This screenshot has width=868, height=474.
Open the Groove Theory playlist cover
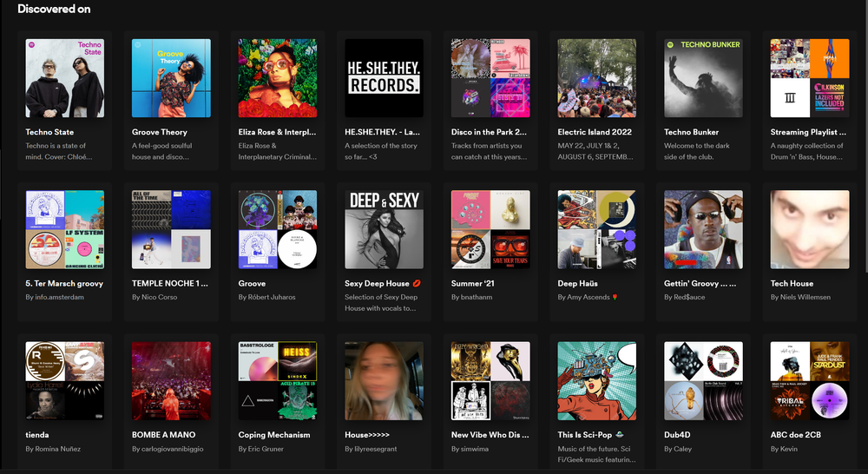(171, 78)
